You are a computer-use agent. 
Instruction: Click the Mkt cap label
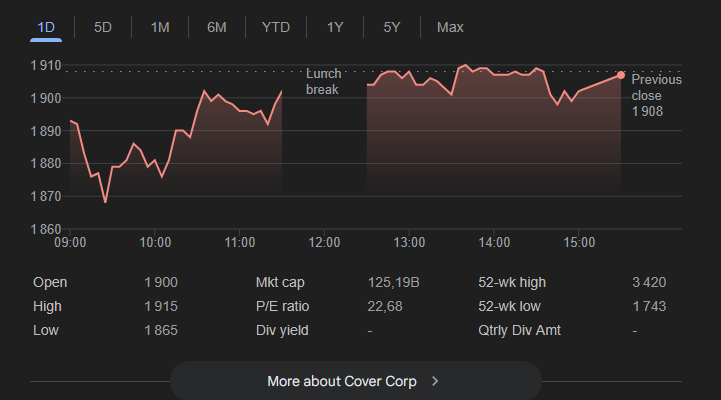[x=280, y=282]
